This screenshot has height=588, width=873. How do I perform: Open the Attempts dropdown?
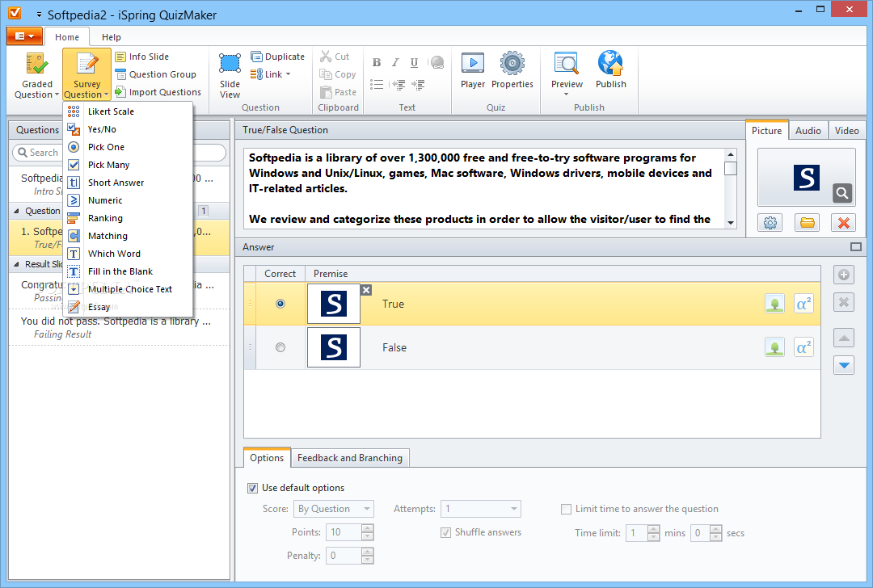[x=481, y=509]
